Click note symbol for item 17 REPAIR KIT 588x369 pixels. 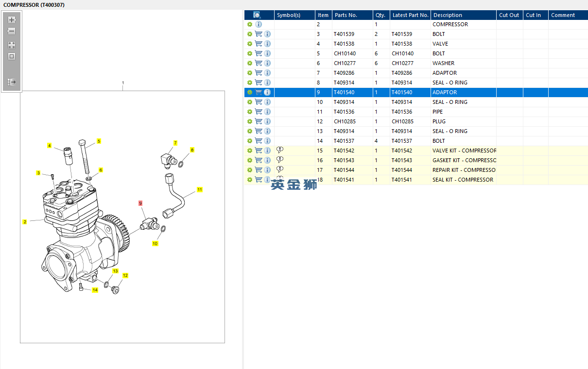click(x=280, y=169)
